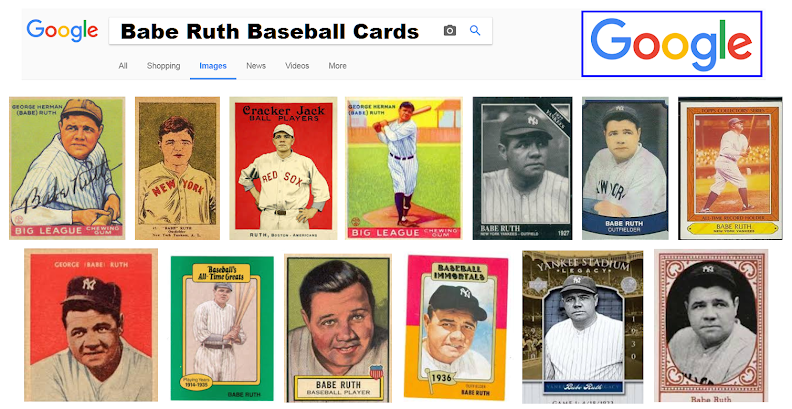Open the pink Baseball Immortals 1936 card

coord(457,327)
